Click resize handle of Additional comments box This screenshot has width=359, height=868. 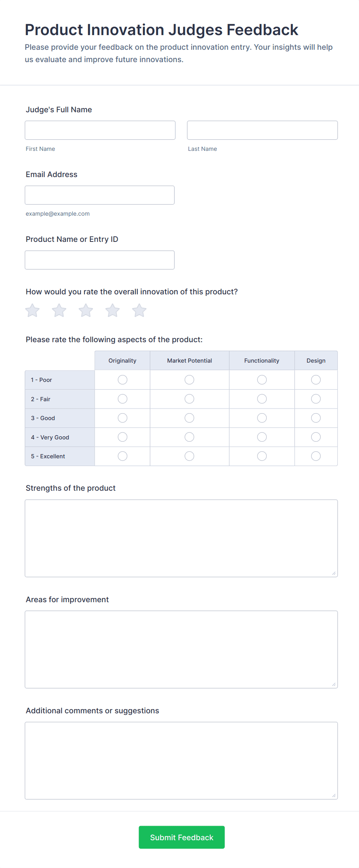tap(334, 795)
